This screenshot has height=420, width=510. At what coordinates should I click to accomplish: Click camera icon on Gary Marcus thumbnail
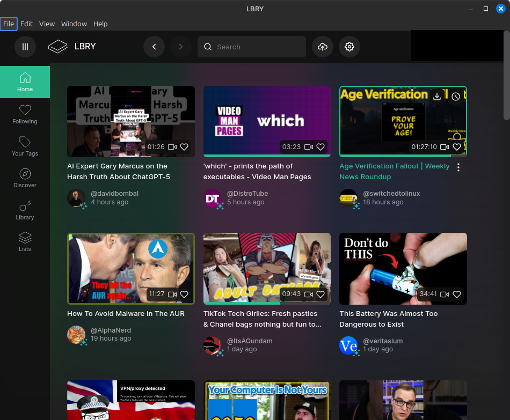[172, 147]
